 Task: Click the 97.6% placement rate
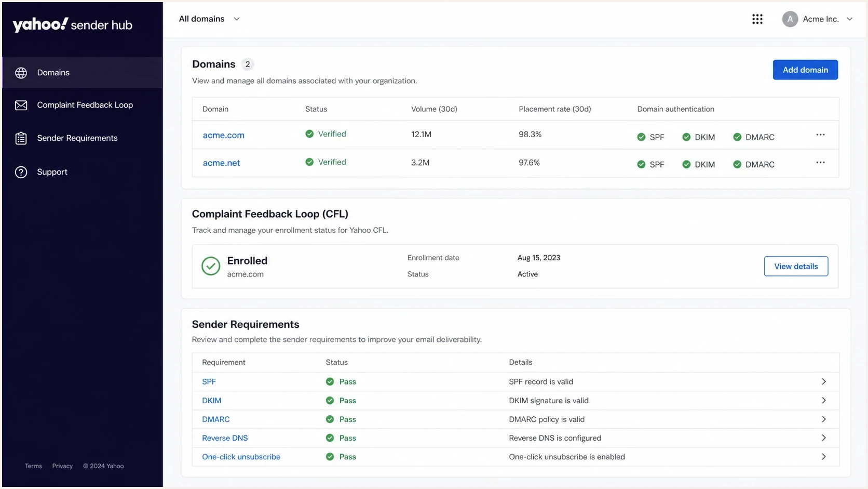529,163
